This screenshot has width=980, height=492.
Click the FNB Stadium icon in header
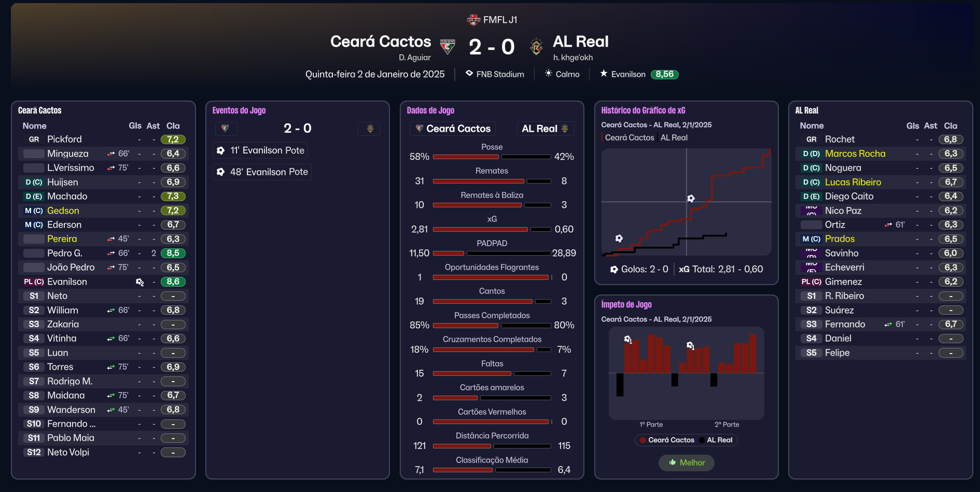coord(469,74)
